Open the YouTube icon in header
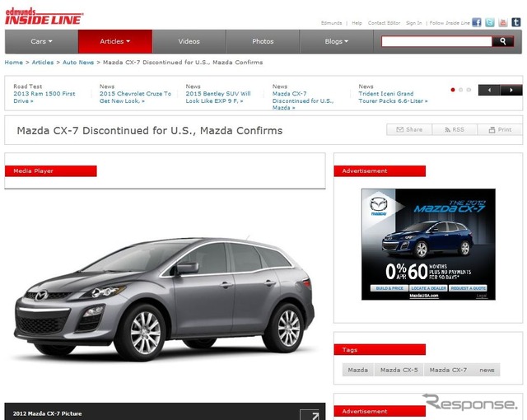Viewport: 527px width, 420px height. click(x=503, y=22)
